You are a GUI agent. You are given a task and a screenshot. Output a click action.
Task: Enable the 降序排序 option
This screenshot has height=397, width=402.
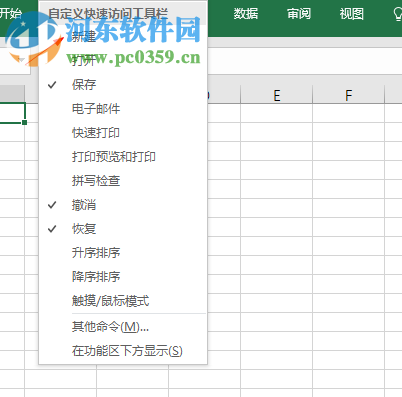click(x=123, y=277)
